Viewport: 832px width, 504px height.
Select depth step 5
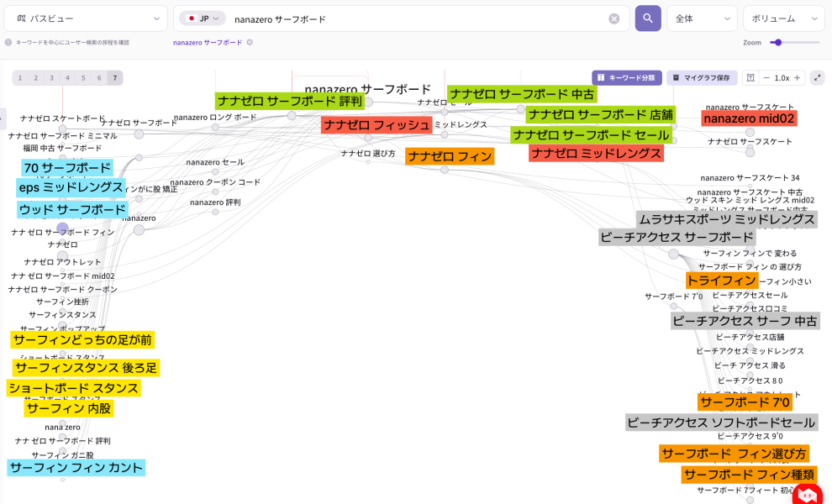[83, 78]
